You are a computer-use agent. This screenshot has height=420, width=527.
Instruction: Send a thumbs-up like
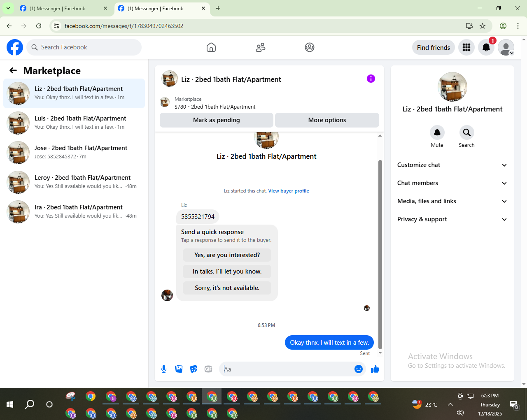(375, 369)
